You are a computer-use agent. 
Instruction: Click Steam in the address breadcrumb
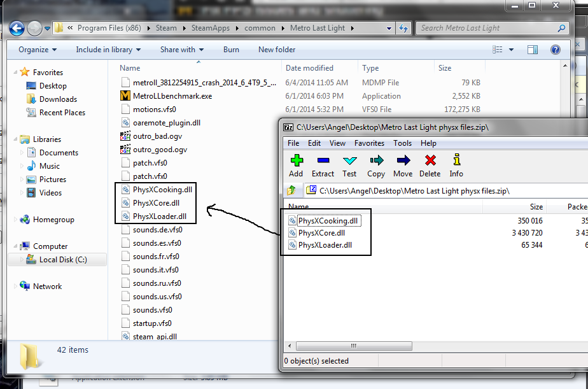click(x=166, y=28)
